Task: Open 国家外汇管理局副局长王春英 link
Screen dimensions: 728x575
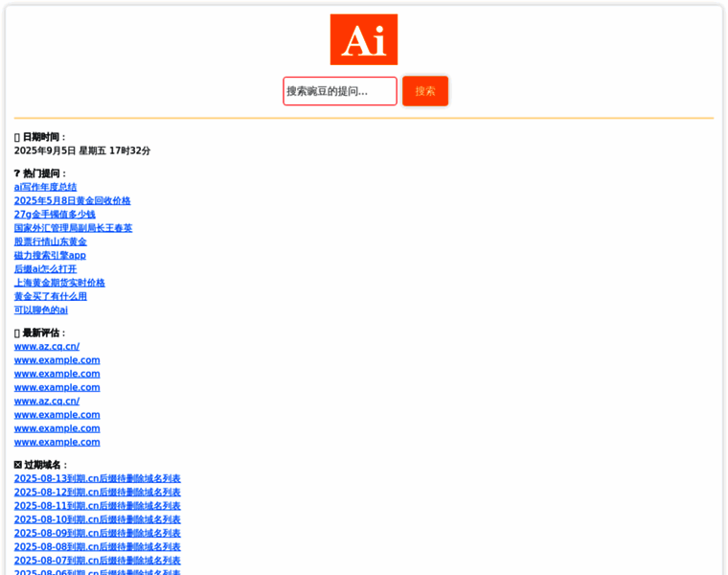Action: [74, 228]
